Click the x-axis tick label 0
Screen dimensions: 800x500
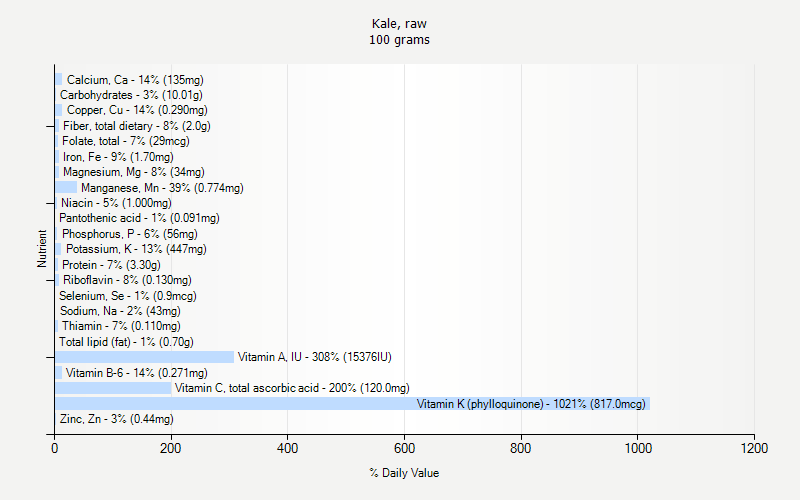tap(55, 448)
